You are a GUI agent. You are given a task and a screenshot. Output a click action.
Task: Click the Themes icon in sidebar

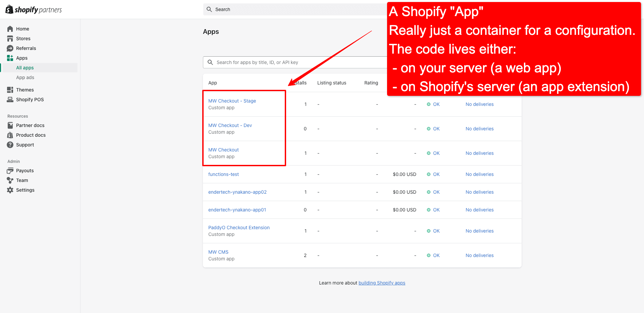tap(10, 90)
